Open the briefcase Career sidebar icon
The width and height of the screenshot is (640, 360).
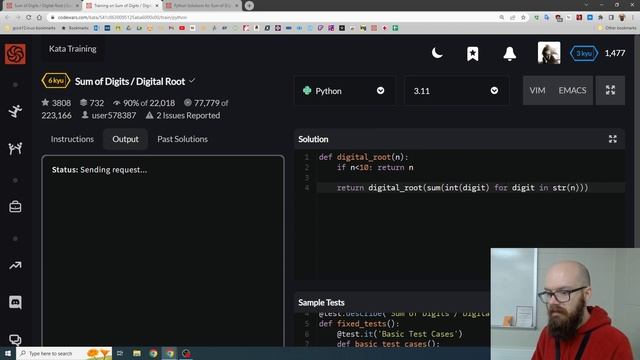tap(15, 207)
